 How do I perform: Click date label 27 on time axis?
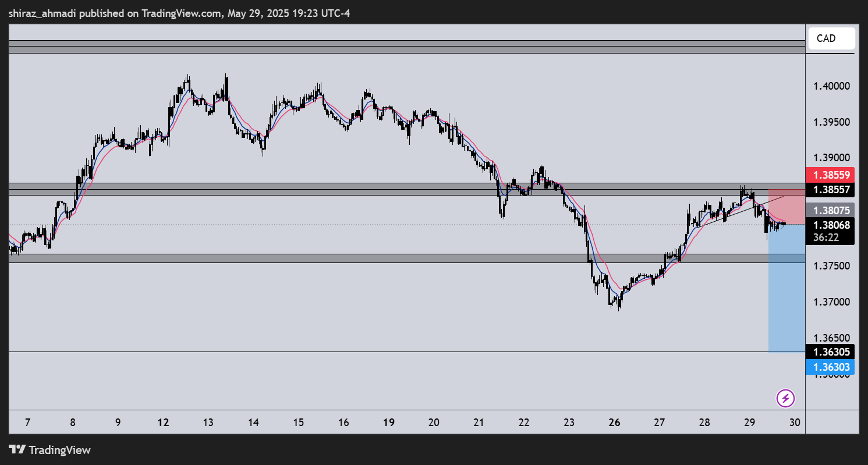(660, 423)
